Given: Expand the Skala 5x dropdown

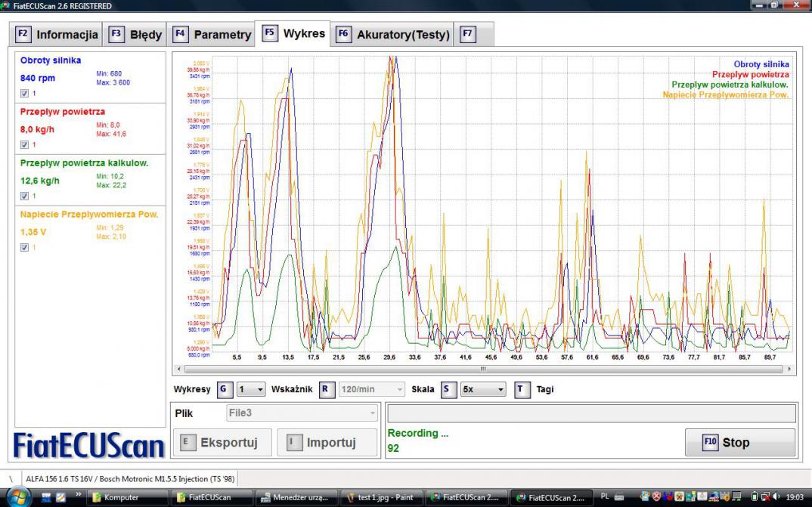Looking at the screenshot, I should click(483, 389).
